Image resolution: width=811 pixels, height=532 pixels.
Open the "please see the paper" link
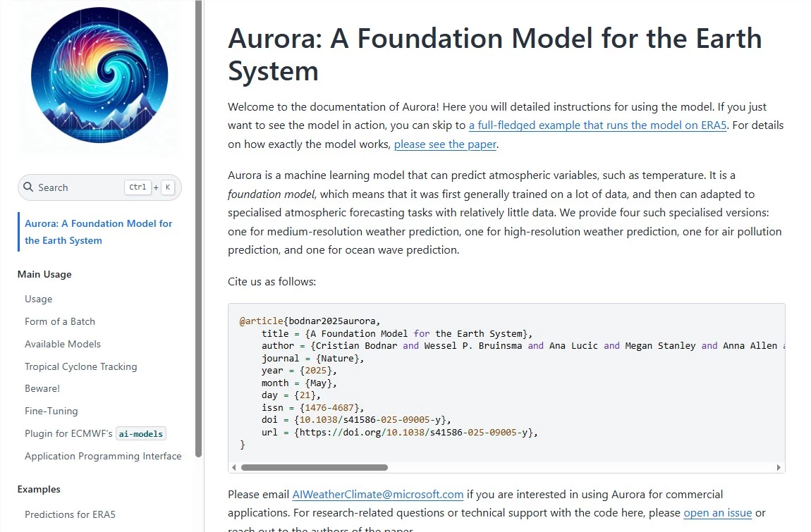click(x=444, y=144)
